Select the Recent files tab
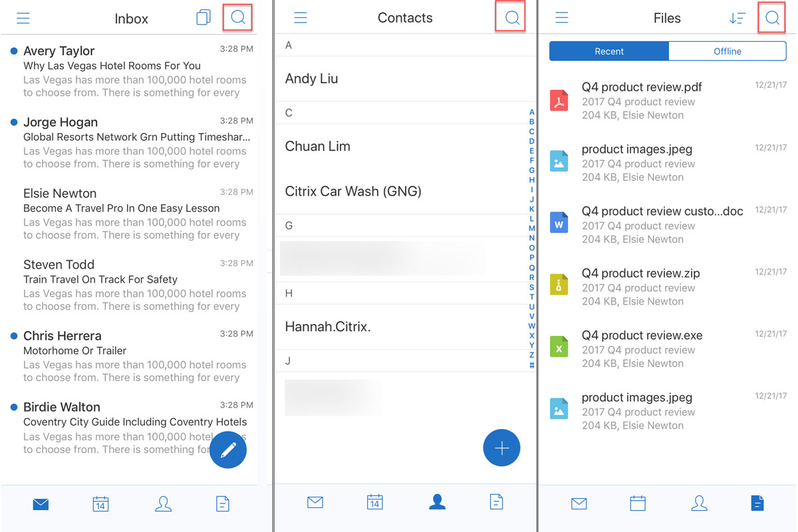This screenshot has width=798, height=532. (608, 51)
